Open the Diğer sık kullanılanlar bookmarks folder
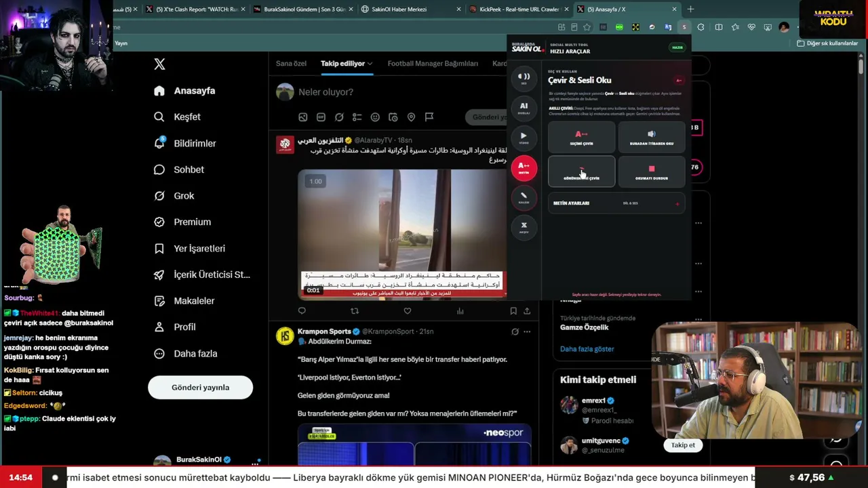The width and height of the screenshot is (868, 488). click(827, 43)
